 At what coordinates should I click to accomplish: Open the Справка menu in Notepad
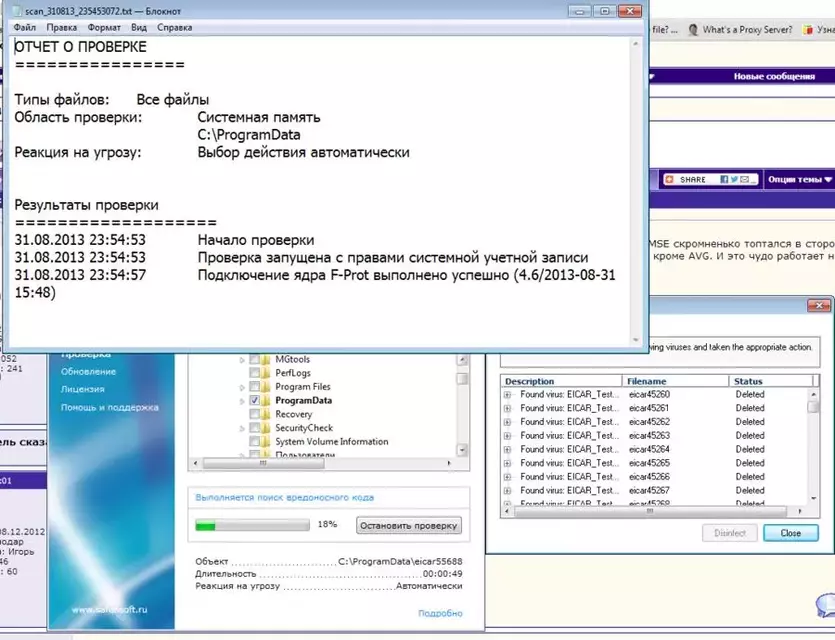coord(175,28)
